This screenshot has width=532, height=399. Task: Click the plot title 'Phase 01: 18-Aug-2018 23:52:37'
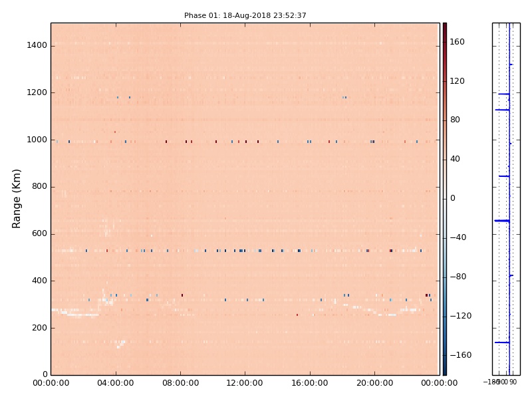[x=245, y=15]
